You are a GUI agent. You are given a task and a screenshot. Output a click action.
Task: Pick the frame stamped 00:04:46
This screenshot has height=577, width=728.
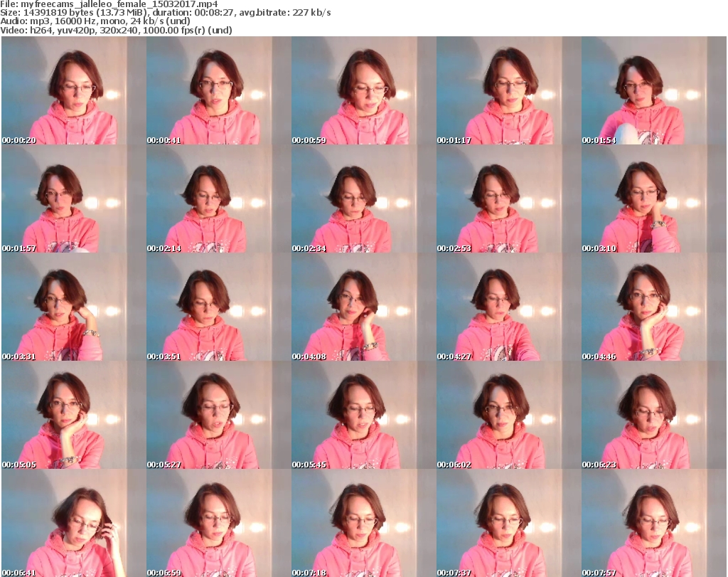point(654,307)
